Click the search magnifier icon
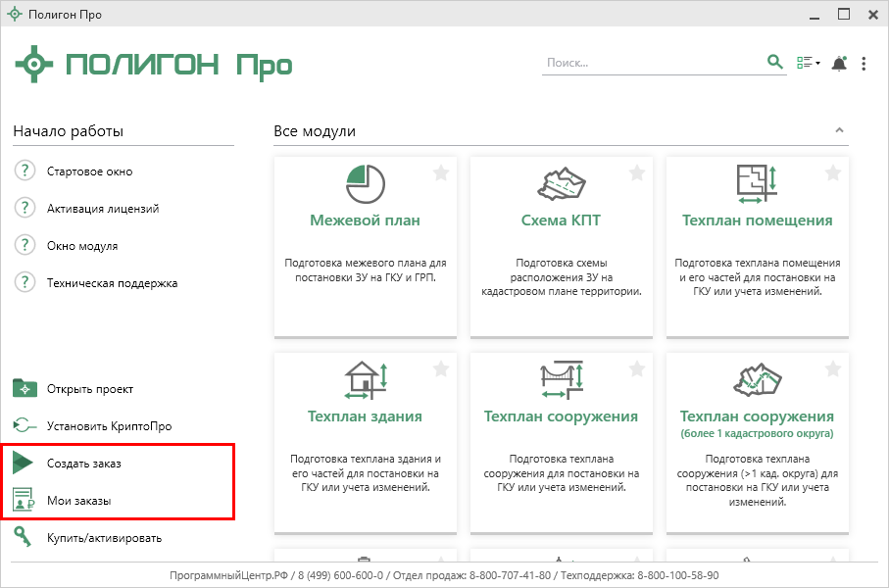Image resolution: width=889 pixels, height=588 pixels. click(x=775, y=63)
